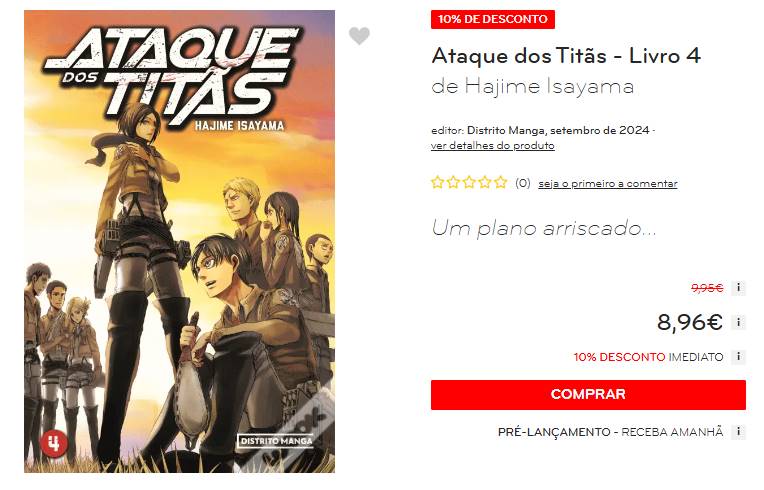Click author name Hajime Isayama
Image resolution: width=764 pixels, height=490 pixels.
click(549, 87)
